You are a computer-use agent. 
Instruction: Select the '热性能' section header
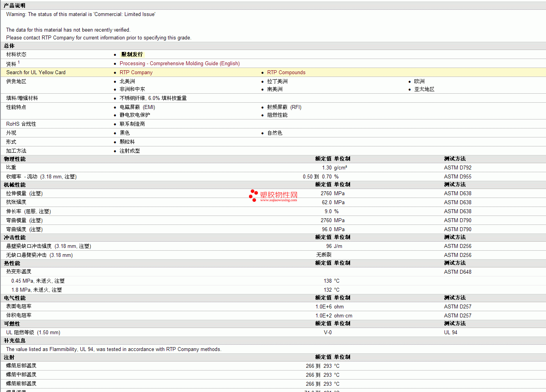[12, 264]
